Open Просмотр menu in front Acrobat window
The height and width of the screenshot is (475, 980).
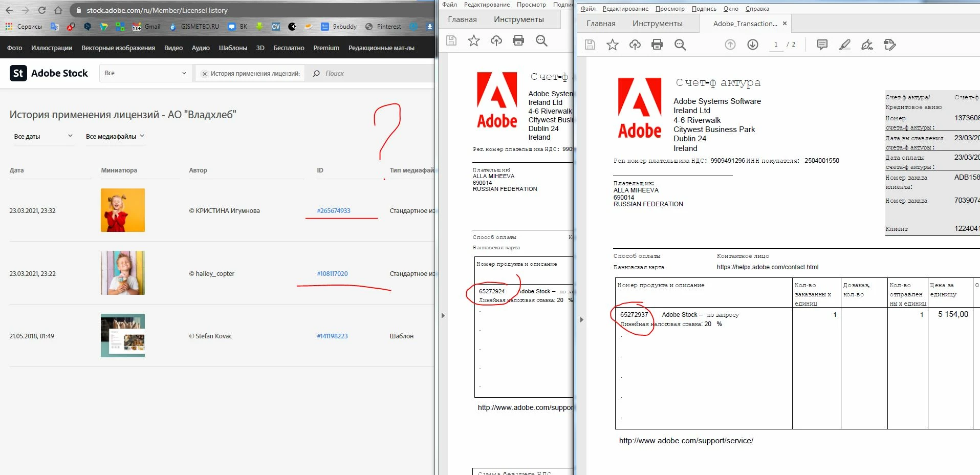click(x=670, y=9)
